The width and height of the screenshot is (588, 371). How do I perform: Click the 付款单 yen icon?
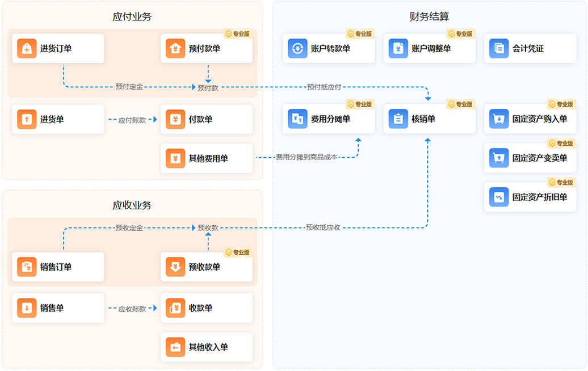175,119
